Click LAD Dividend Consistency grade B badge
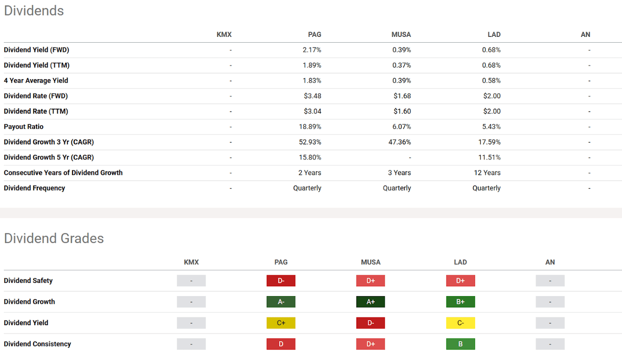The height and width of the screenshot is (364, 622). click(x=460, y=344)
